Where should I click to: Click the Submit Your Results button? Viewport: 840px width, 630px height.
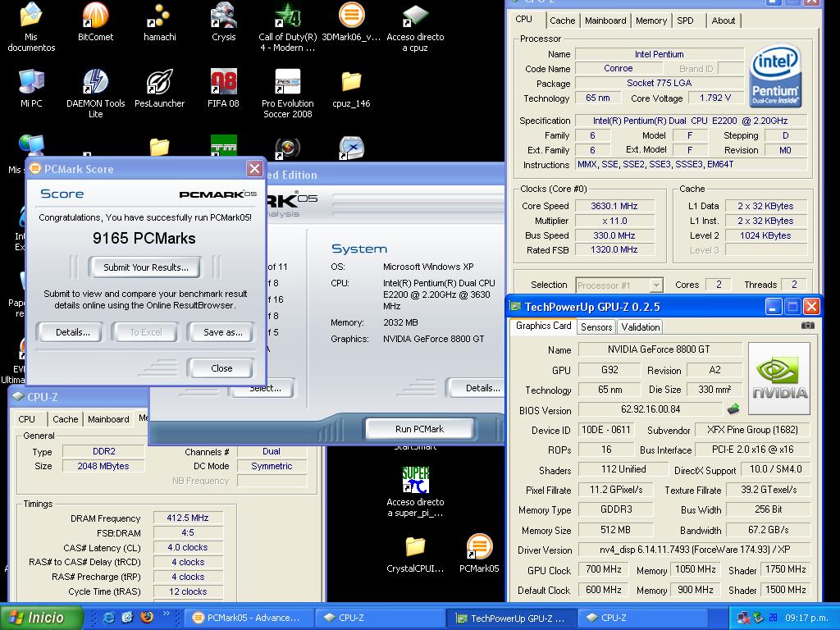pos(146,267)
